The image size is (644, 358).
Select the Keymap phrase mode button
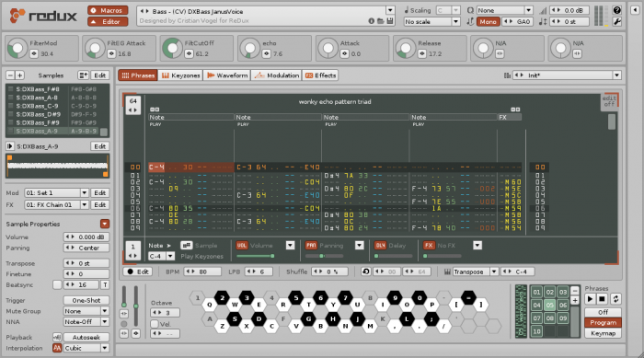[603, 333]
